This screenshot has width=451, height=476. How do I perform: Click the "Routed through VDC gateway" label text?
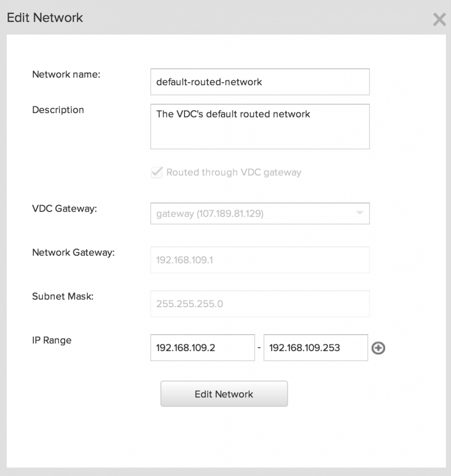234,172
